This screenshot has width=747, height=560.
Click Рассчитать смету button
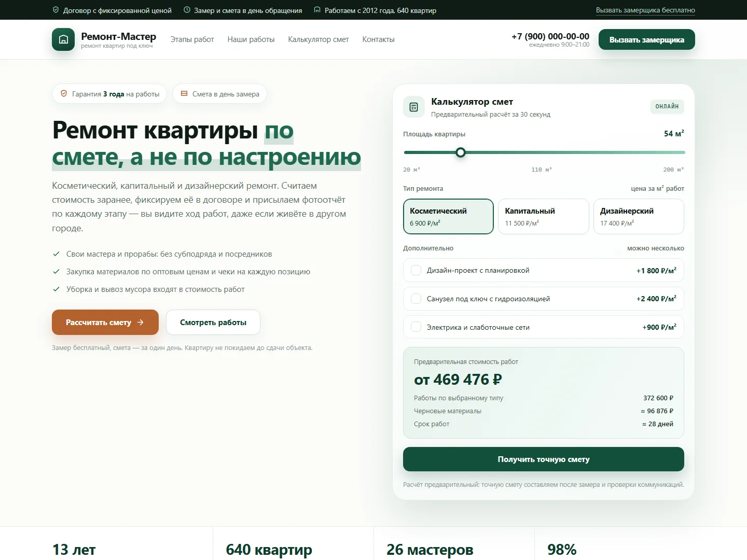(x=105, y=323)
